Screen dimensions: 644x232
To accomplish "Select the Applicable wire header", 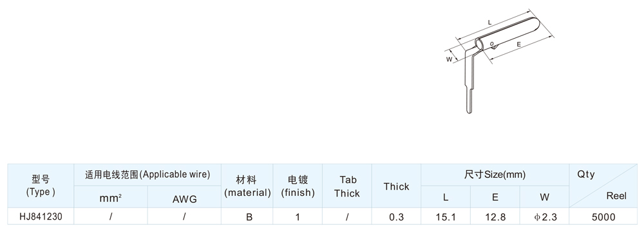I will 147,175.
